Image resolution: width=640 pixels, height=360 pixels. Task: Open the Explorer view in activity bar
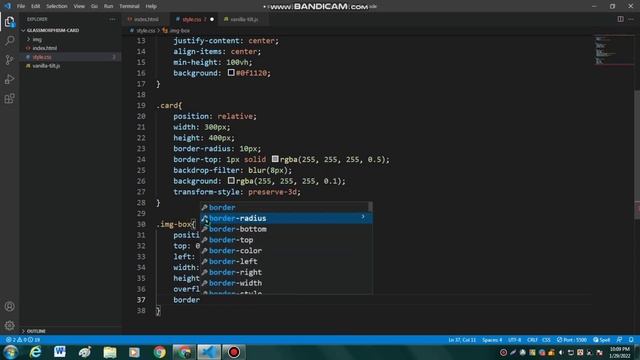[9, 21]
